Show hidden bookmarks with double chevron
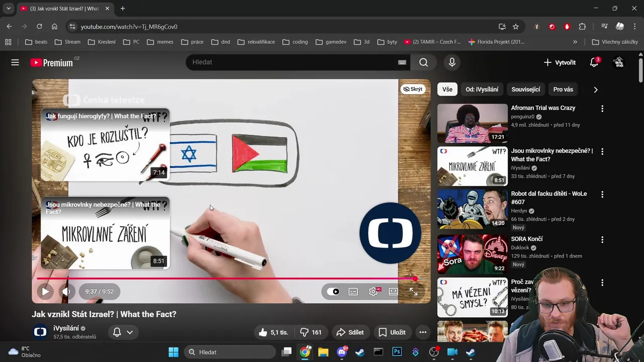The image size is (644, 362). click(x=575, y=42)
